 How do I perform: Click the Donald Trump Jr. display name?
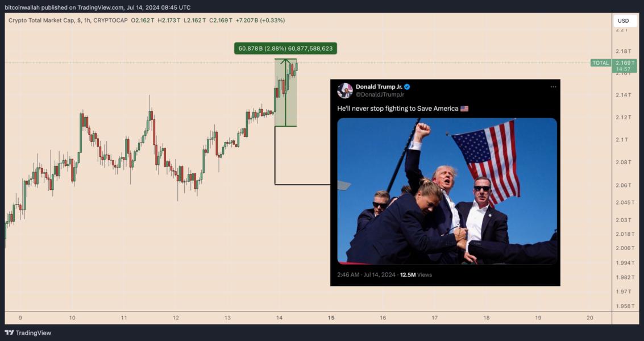tap(379, 87)
